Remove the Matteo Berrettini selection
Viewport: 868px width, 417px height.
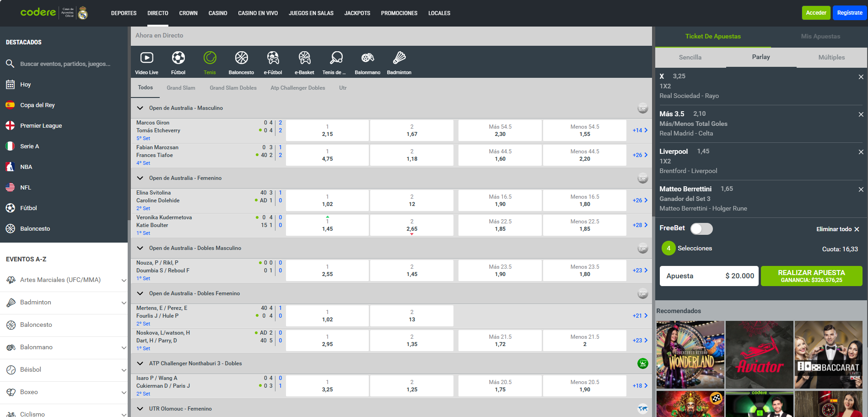click(x=861, y=190)
